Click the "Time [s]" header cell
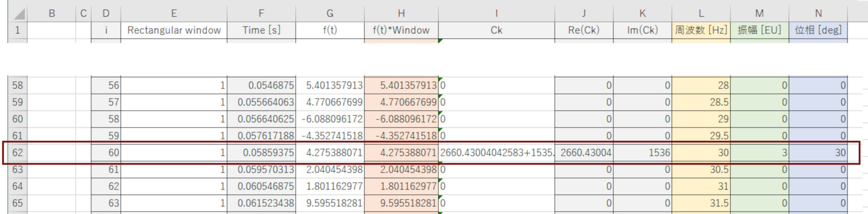The width and height of the screenshot is (868, 214). click(261, 30)
